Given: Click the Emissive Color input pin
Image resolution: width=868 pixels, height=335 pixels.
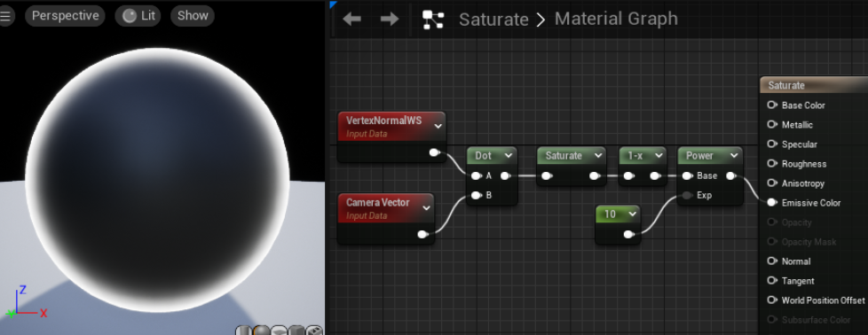Looking at the screenshot, I should [x=771, y=203].
